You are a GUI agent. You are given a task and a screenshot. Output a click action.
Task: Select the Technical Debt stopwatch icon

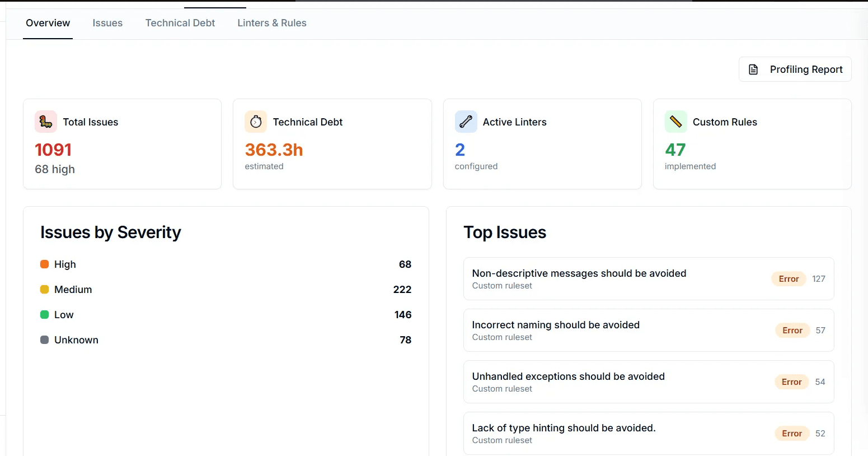pos(256,122)
